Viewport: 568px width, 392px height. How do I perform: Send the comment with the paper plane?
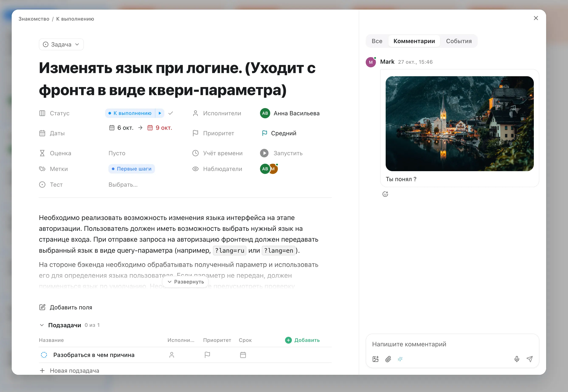click(x=529, y=359)
